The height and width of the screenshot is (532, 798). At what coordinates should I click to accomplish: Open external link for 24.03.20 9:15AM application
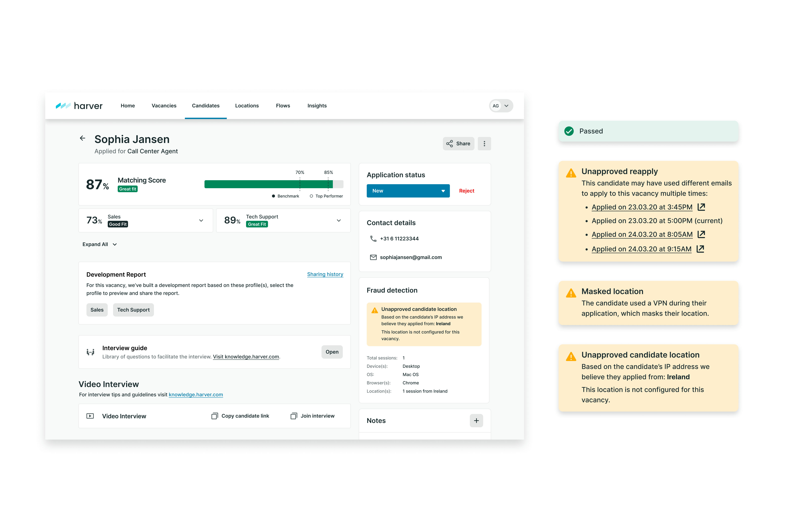tap(700, 249)
